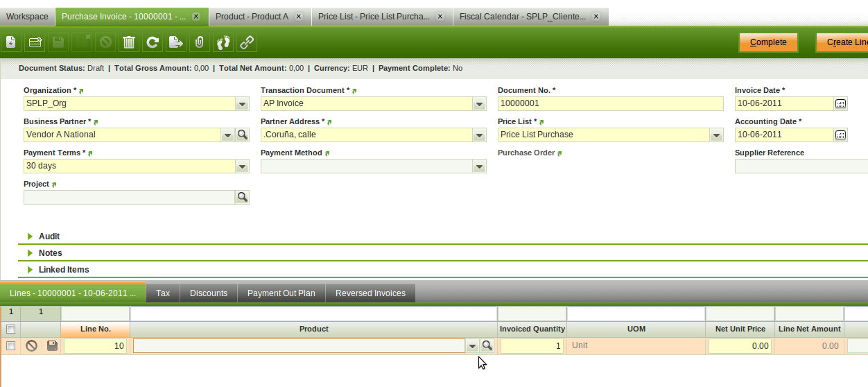Screen dimensions: 868x387
Task: Open the Project search magnifier
Action: pos(243,197)
